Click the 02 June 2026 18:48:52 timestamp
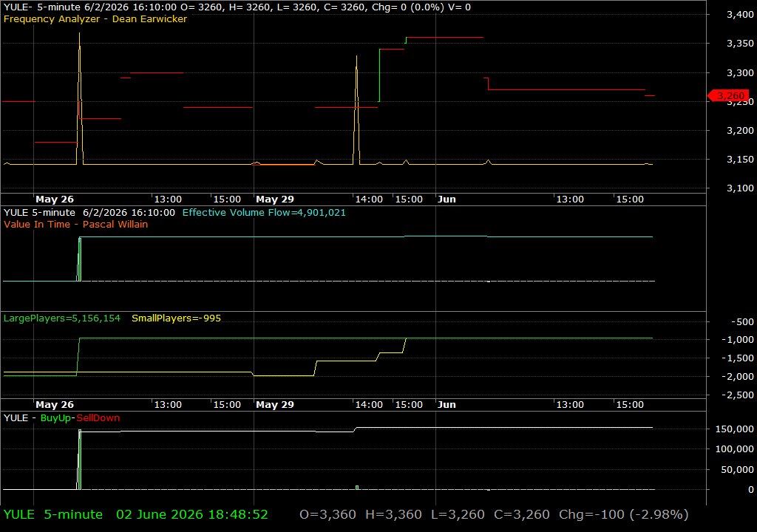The image size is (757, 532). point(192,514)
